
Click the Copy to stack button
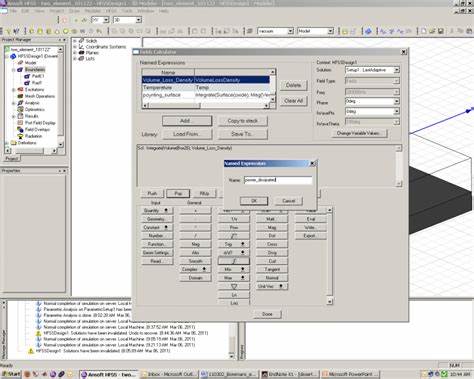coord(243,121)
